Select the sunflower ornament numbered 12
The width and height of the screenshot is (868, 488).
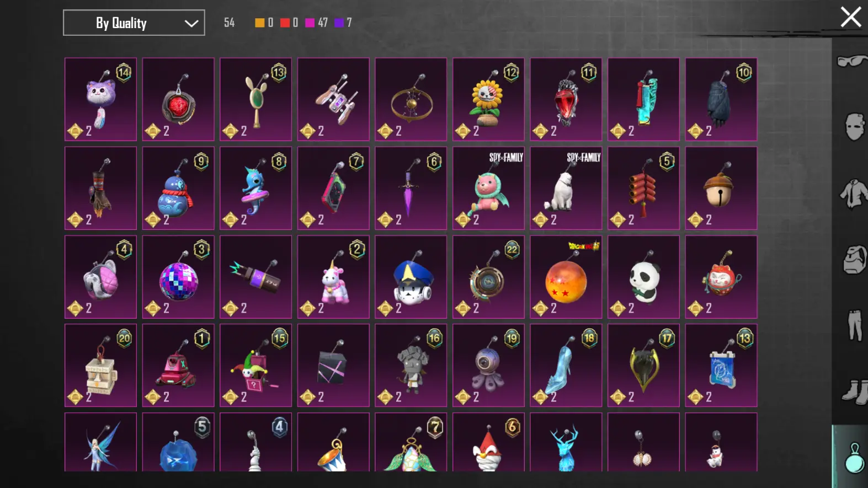pos(488,99)
